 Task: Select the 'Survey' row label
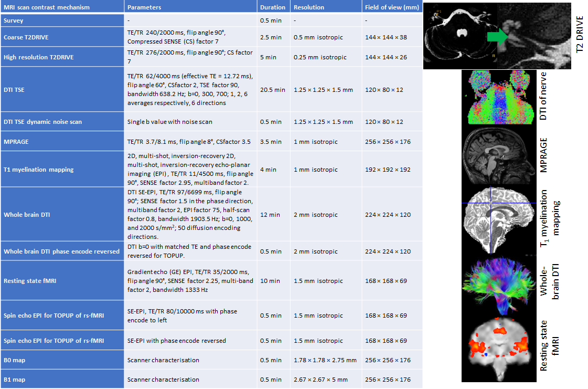pyautogui.click(x=14, y=20)
